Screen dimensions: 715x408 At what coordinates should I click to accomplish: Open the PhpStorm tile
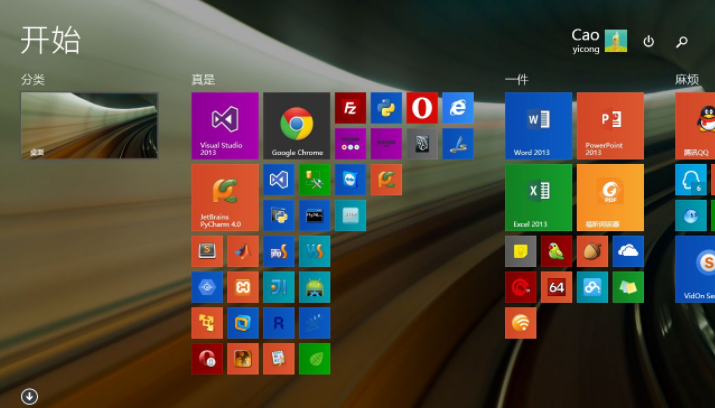tap(279, 251)
